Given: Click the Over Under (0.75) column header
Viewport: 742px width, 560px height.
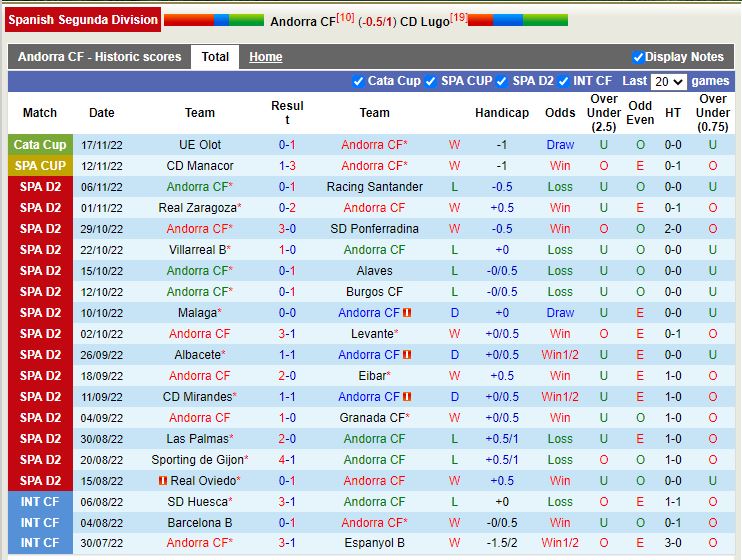Looking at the screenshot, I should pos(713,113).
